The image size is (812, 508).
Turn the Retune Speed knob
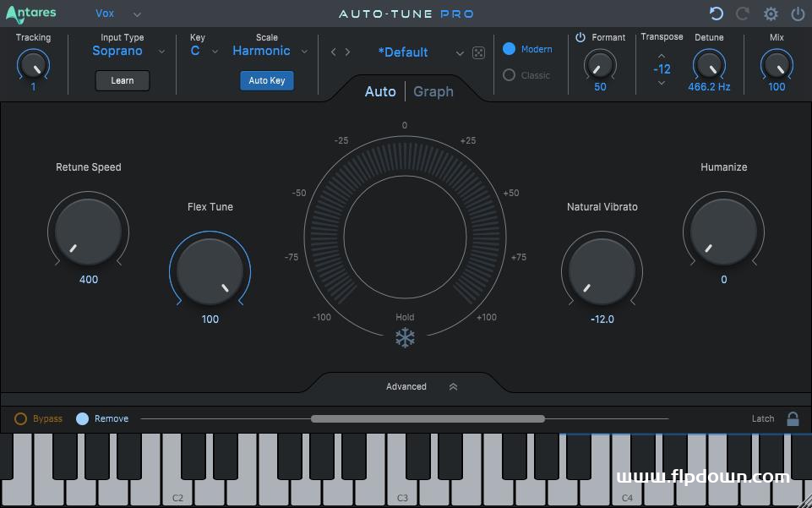(88, 231)
